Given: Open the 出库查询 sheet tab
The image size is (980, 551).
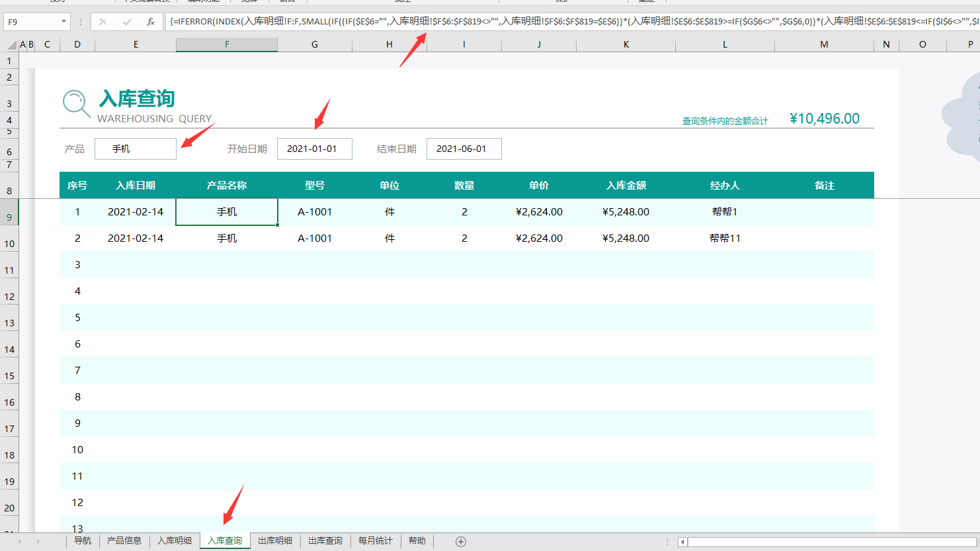Looking at the screenshot, I should 325,541.
